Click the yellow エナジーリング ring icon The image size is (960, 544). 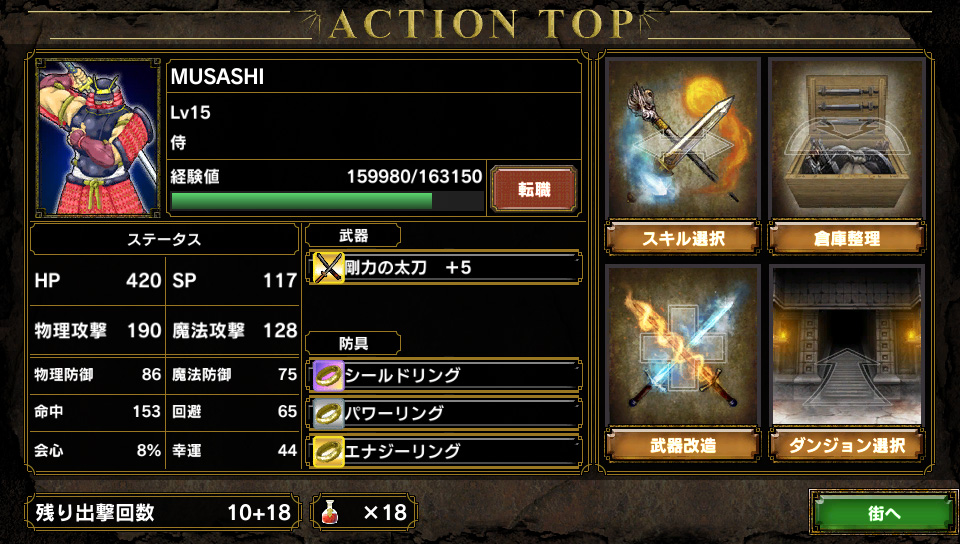coord(328,452)
